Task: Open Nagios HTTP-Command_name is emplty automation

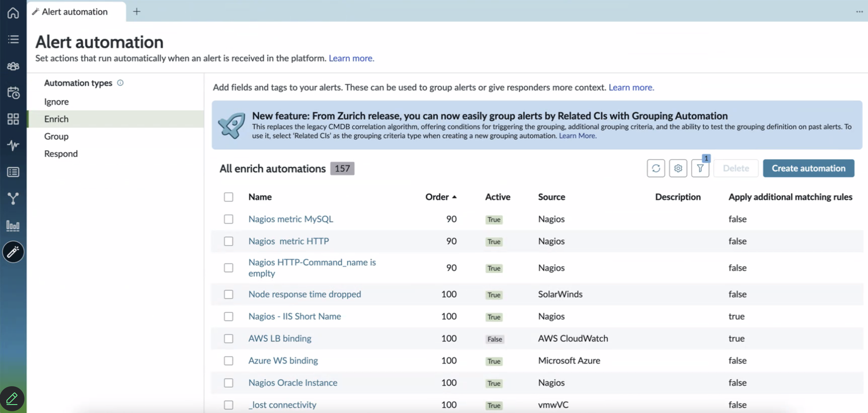Action: (312, 268)
